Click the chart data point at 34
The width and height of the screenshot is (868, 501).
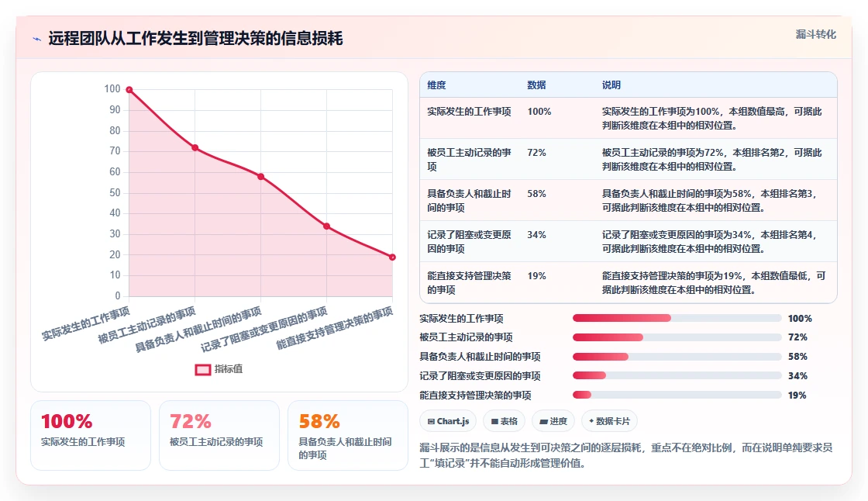(x=326, y=226)
